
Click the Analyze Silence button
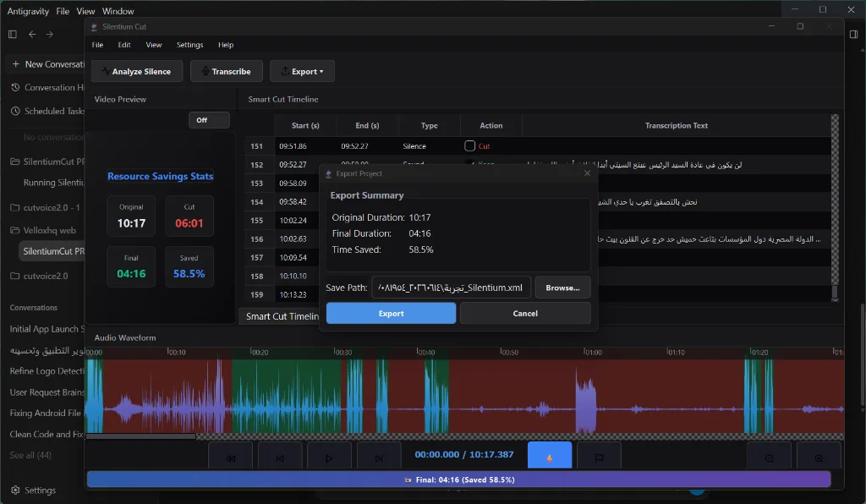click(137, 71)
